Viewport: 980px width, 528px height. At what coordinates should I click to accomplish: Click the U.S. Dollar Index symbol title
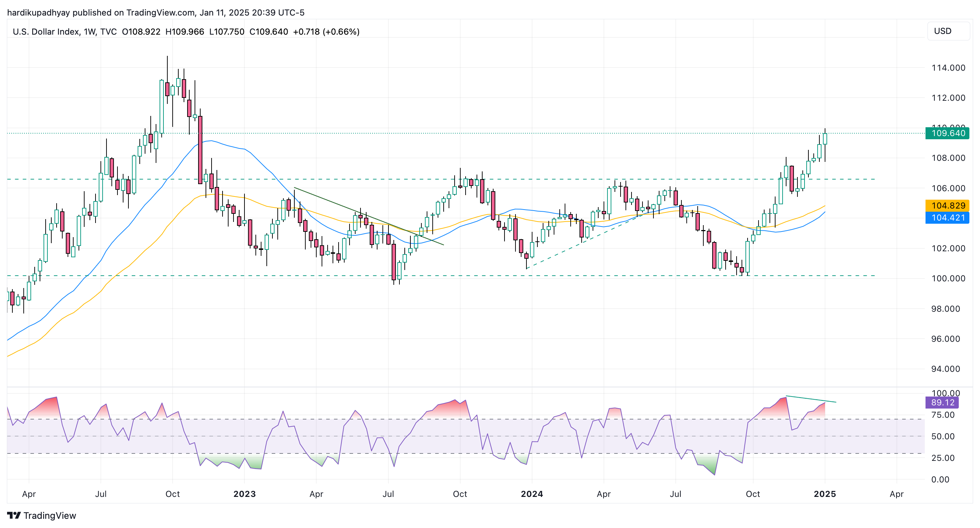[x=46, y=31]
